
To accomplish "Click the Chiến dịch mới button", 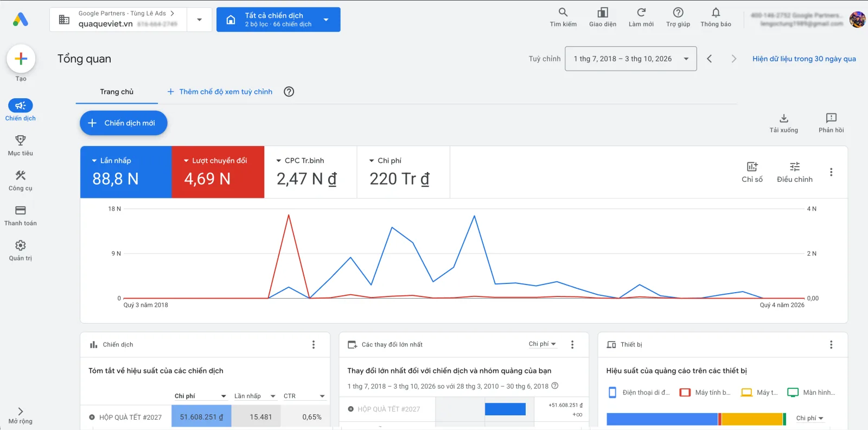I will tap(124, 123).
